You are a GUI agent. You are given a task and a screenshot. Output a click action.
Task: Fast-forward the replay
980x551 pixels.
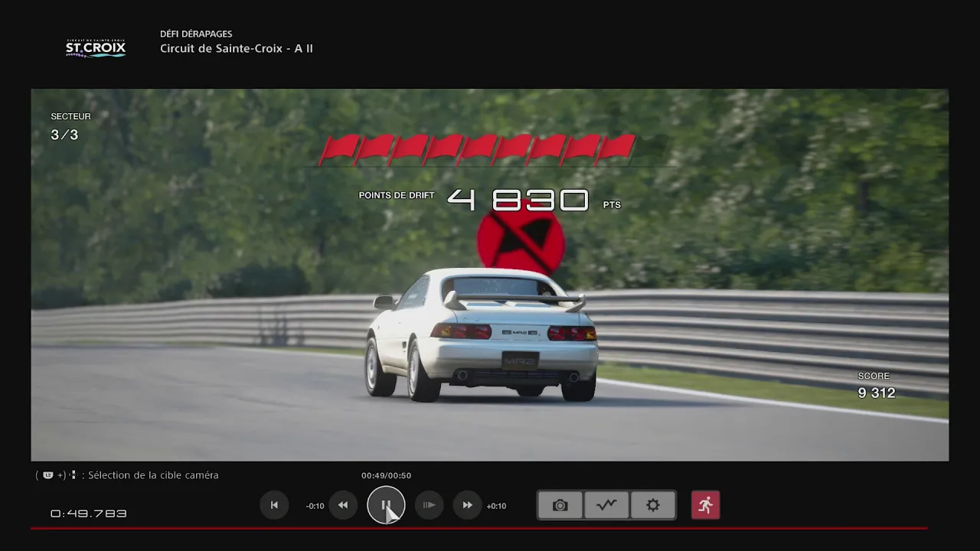[467, 505]
